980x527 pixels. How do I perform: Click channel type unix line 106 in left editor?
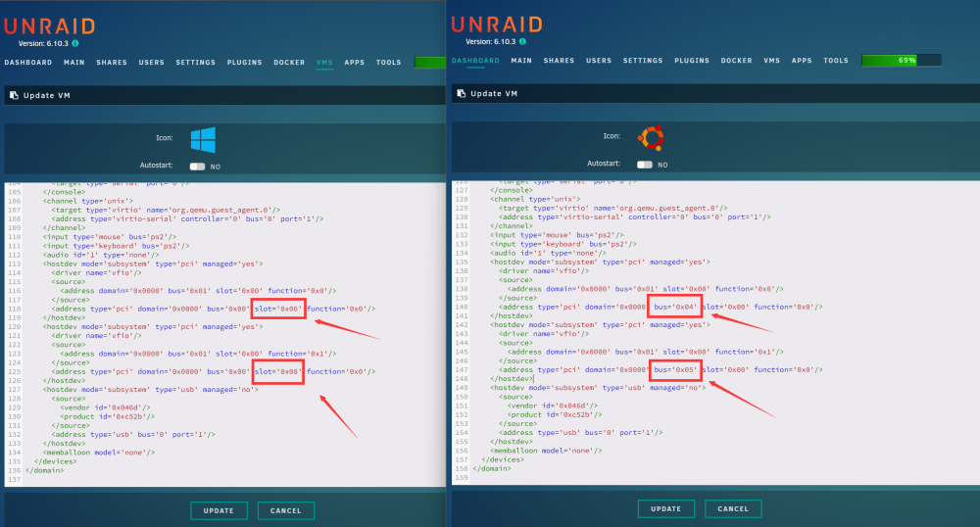click(87, 201)
